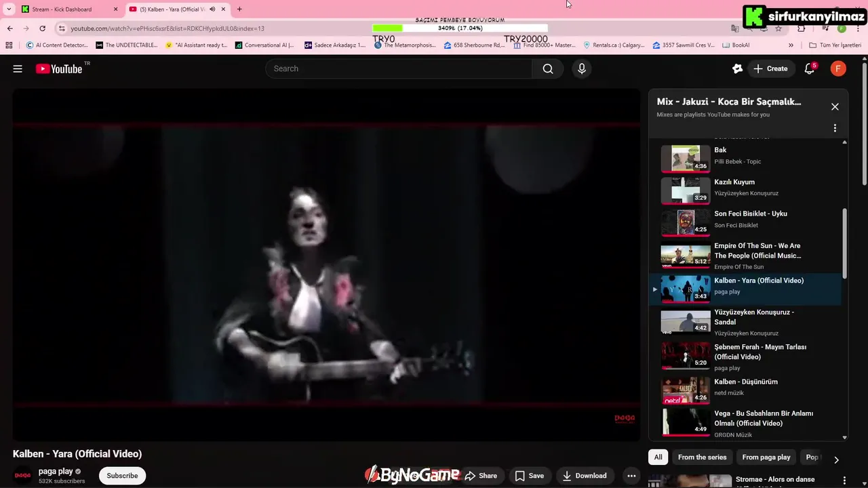The width and height of the screenshot is (868, 488).
Task: Open the new tab plus button
Action: [239, 9]
